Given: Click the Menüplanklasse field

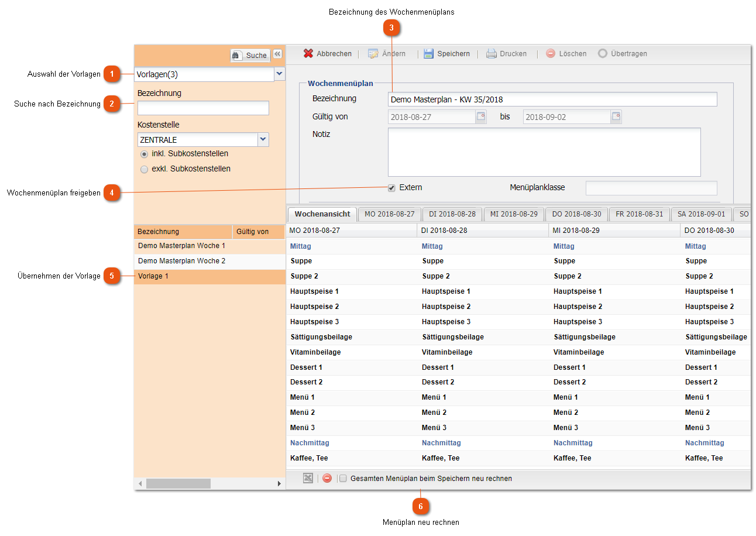Looking at the screenshot, I should click(x=651, y=188).
